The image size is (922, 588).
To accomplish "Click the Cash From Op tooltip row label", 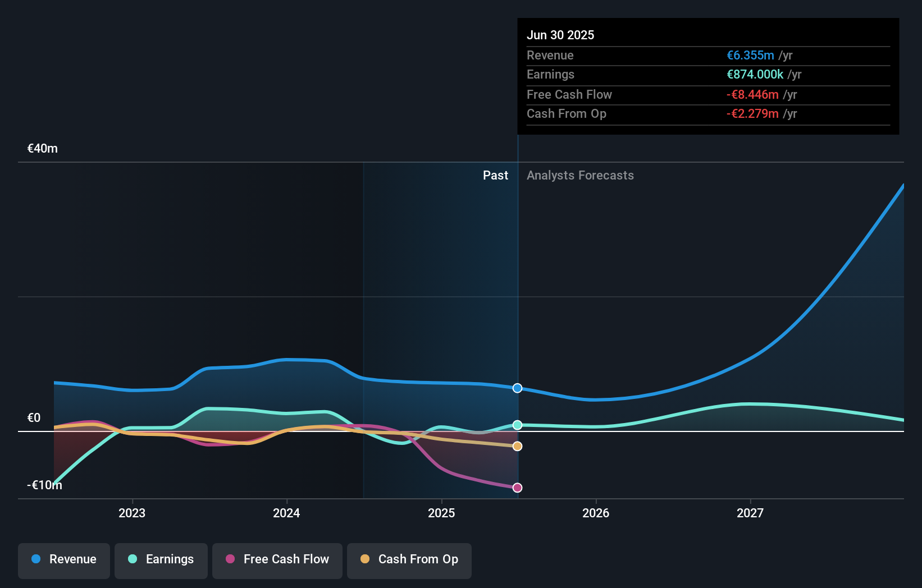I will coord(567,114).
